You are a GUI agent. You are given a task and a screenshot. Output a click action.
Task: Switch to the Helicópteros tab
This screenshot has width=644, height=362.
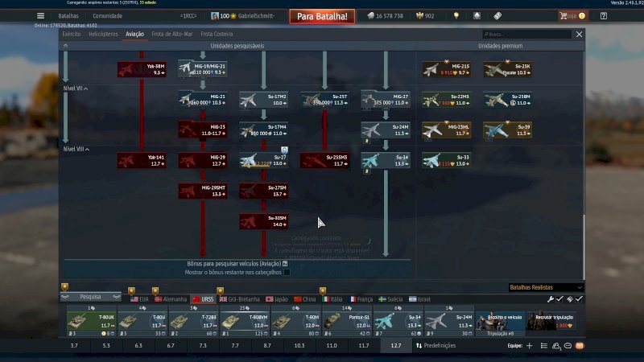click(102, 35)
